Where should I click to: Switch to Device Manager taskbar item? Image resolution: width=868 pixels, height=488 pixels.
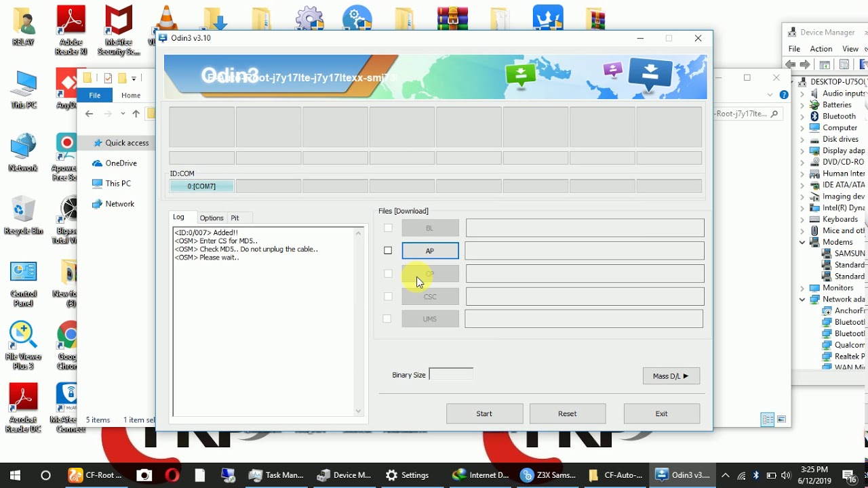(344, 475)
